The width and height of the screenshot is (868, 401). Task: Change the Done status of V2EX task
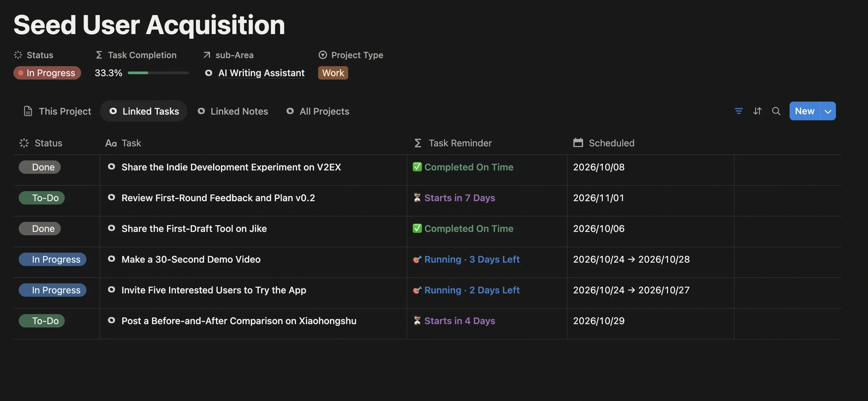point(40,167)
